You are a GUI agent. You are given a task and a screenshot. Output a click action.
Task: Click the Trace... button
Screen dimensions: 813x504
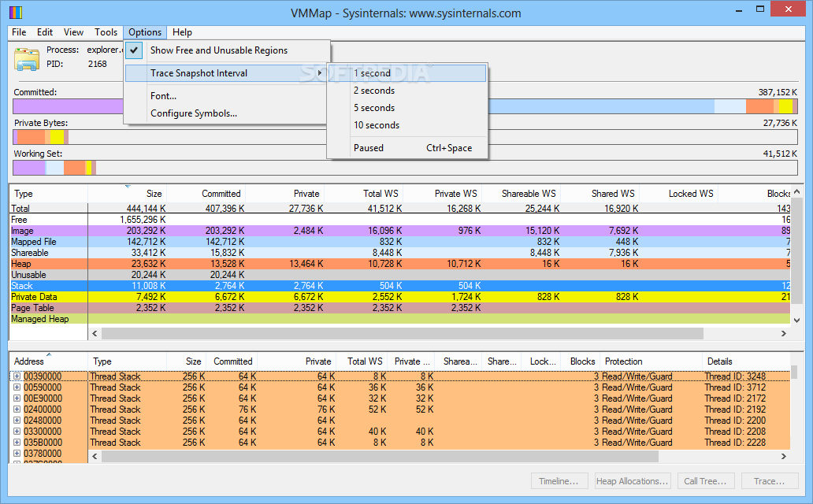[x=770, y=481]
